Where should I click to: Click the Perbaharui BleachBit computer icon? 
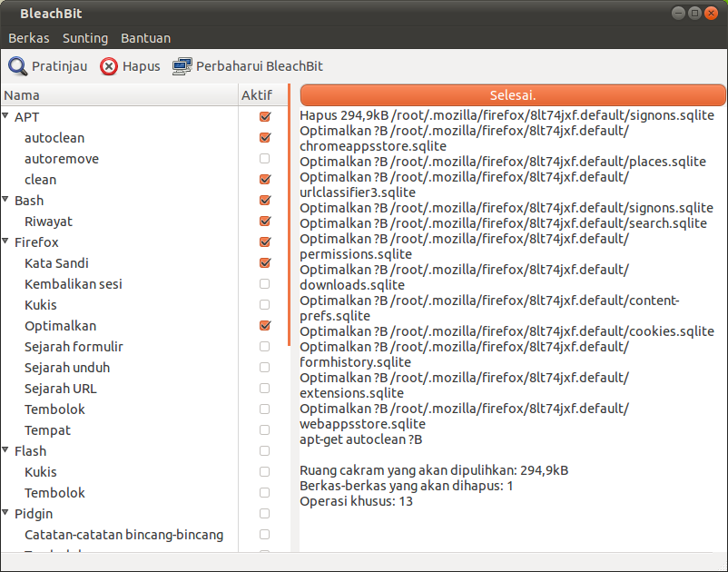click(182, 66)
